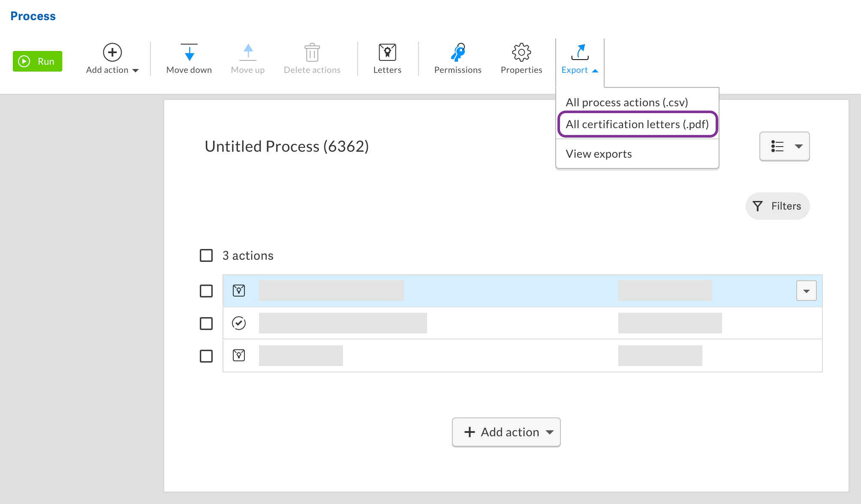The width and height of the screenshot is (861, 504).
Task: Click the Delete actions trash icon
Action: pyautogui.click(x=312, y=53)
